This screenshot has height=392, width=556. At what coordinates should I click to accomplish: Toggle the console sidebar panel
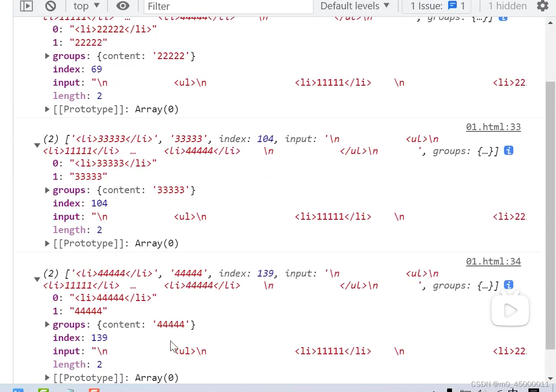(26, 6)
